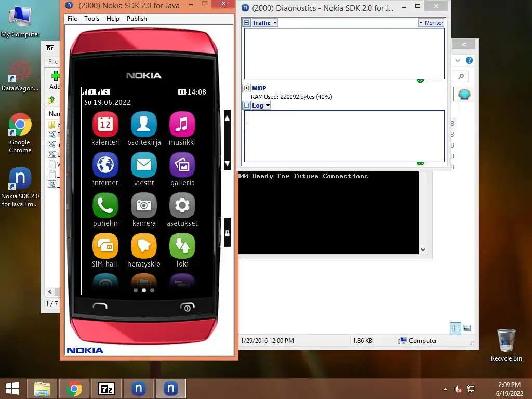This screenshot has width=532, height=399.
Task: Click the emulator volume down side key
Action: pos(227,163)
